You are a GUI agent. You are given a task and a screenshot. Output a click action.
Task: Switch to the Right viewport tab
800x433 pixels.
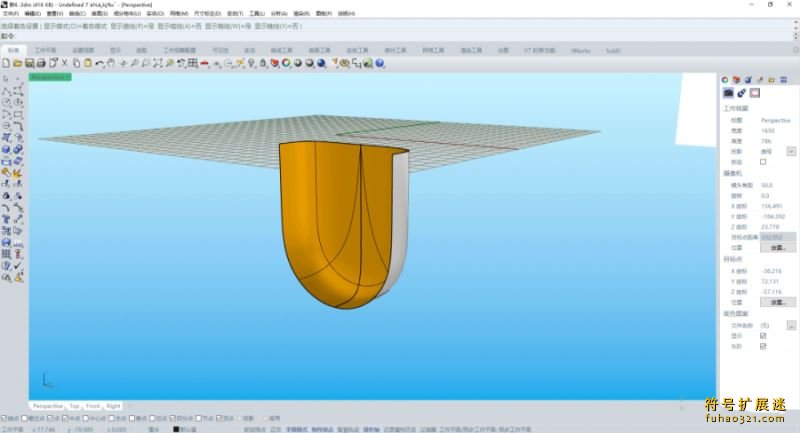[x=113, y=406]
